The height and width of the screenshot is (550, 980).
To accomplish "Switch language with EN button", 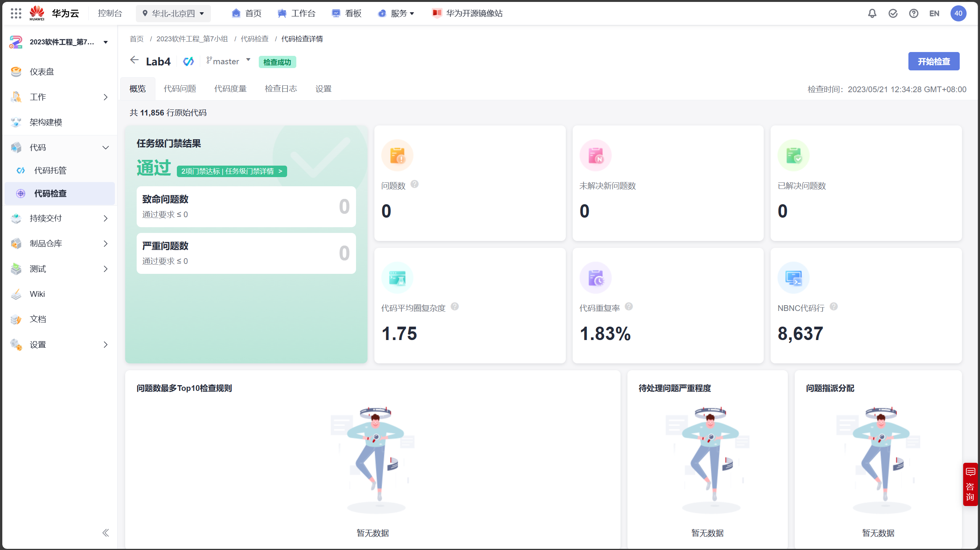I will (934, 13).
